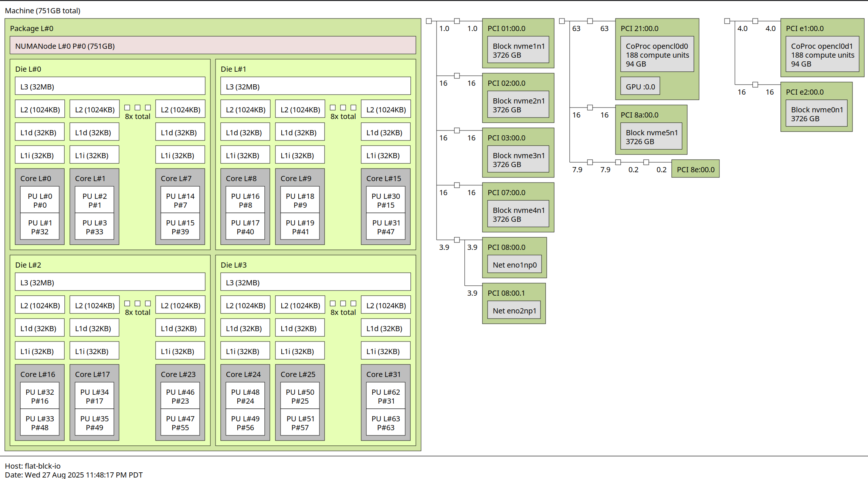Viewport: 868px width, 479px height.
Task: Click the pink NUMANode L#0 P#0 bar
Action: pyautogui.click(x=213, y=45)
